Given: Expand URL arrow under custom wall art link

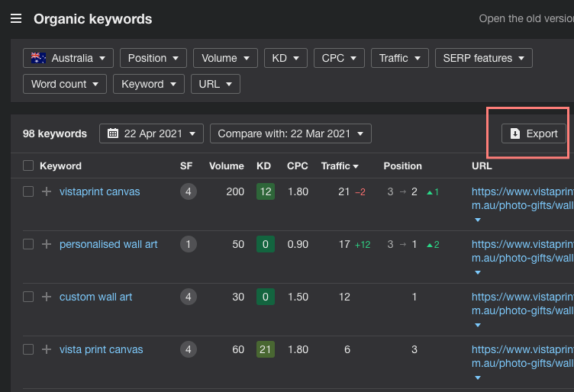Looking at the screenshot, I should tap(477, 325).
